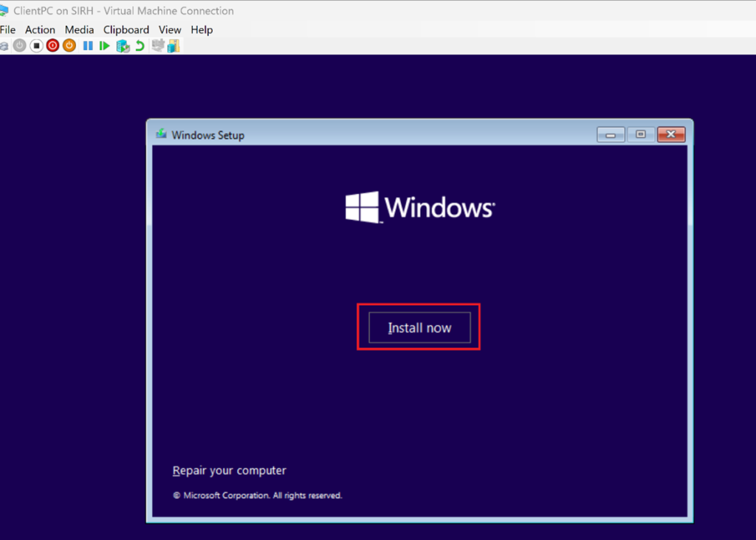This screenshot has height=540, width=756.
Task: Maximize the Windows Setup dialog
Action: [641, 134]
